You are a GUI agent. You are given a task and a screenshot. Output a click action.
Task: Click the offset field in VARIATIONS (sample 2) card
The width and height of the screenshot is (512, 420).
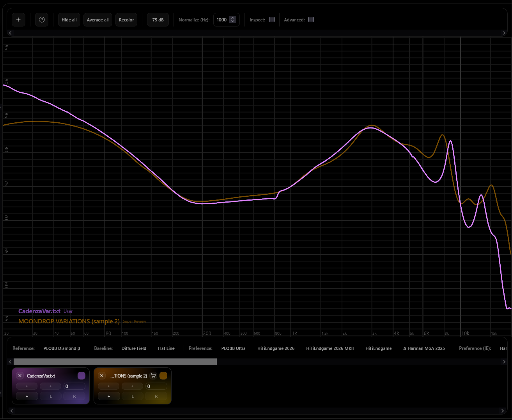[156, 386]
